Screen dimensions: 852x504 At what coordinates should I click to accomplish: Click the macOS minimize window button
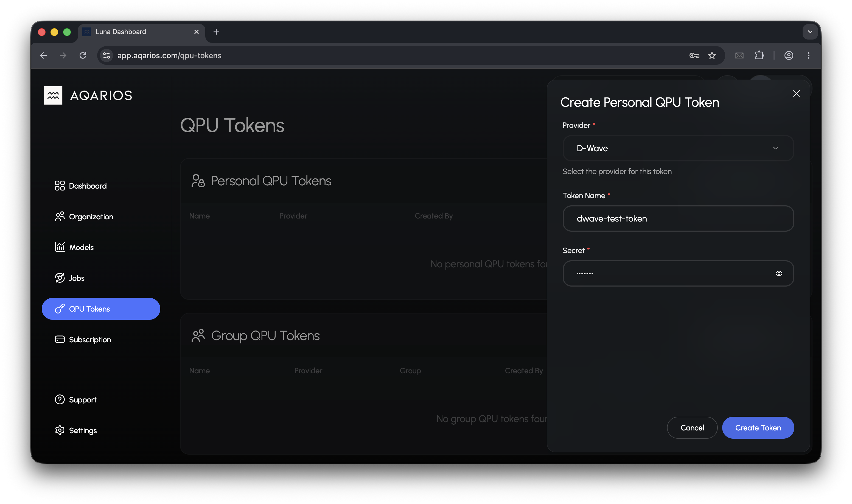54,32
